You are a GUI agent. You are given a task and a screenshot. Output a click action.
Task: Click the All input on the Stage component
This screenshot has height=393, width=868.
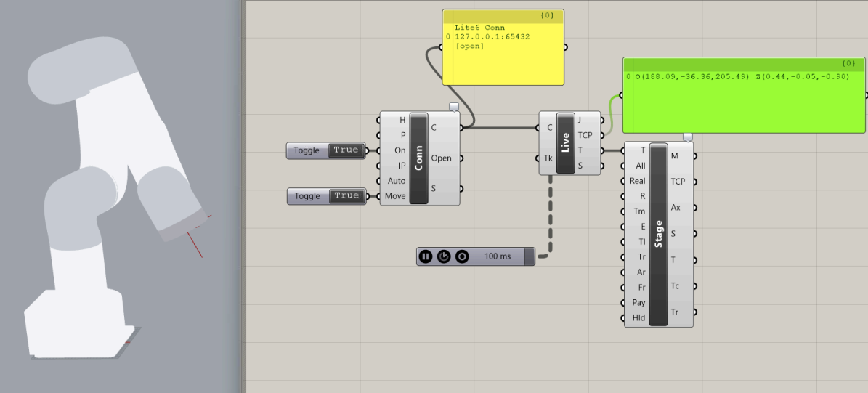point(641,166)
